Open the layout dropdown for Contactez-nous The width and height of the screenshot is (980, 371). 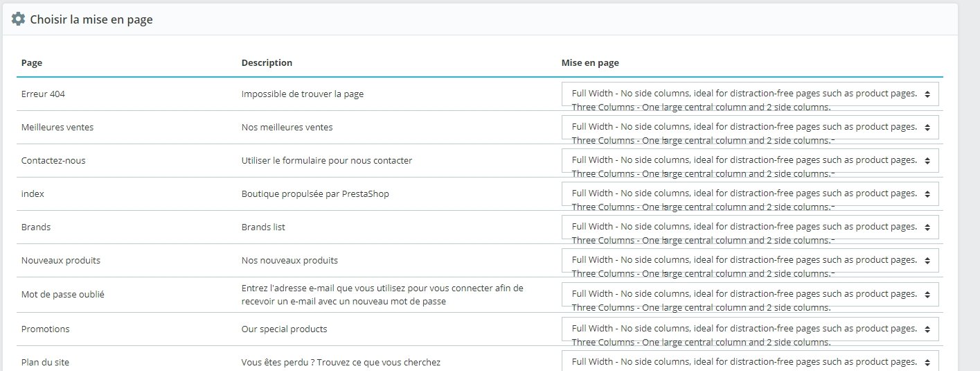tap(750, 160)
